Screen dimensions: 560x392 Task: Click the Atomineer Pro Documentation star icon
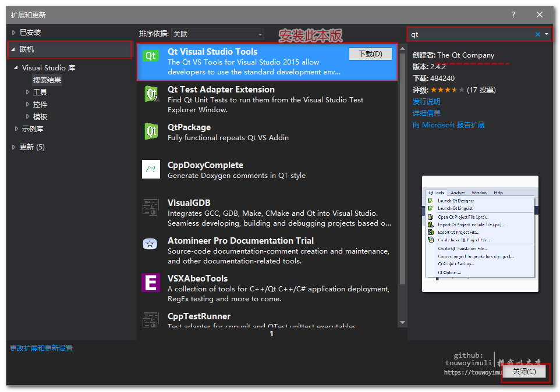pyautogui.click(x=150, y=244)
